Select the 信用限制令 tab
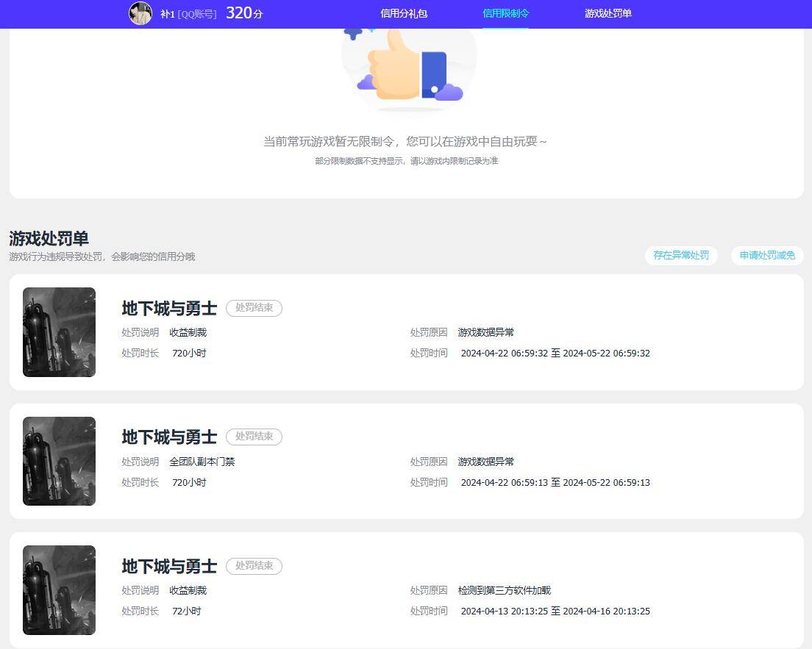Image resolution: width=812 pixels, height=649 pixels. 506,13
